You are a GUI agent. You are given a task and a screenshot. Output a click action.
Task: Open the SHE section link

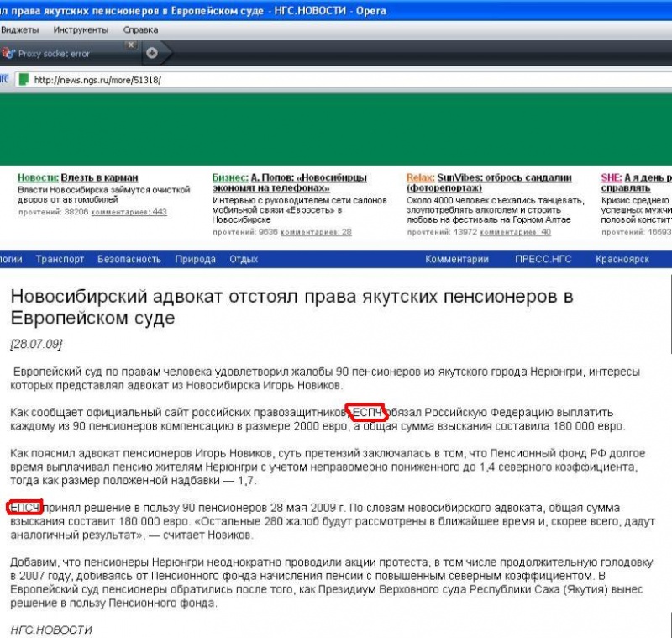[x=612, y=177]
